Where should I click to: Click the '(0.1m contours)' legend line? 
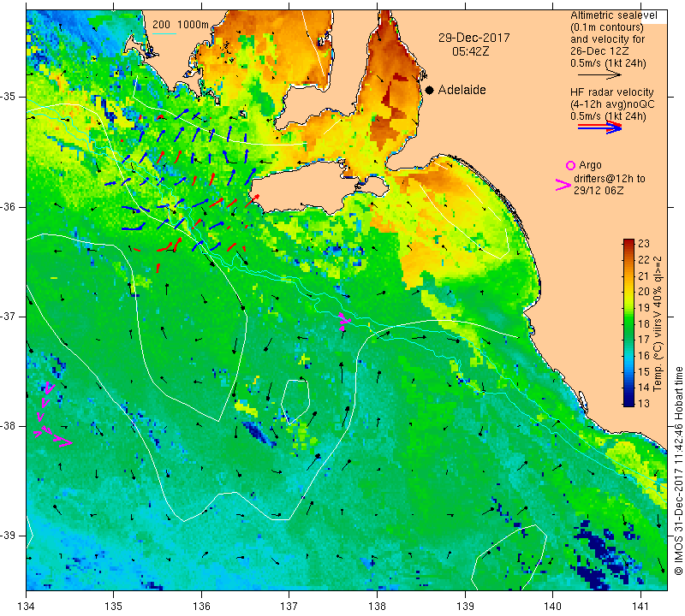(607, 27)
